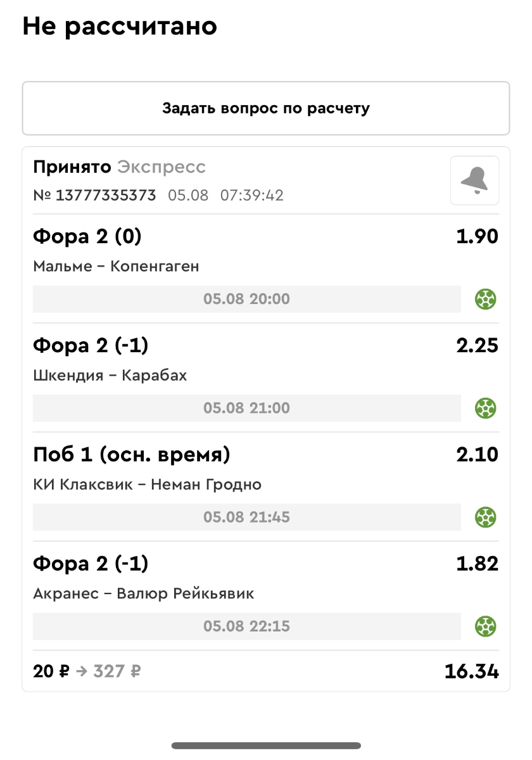532x760 pixels.
Task: Click the Фора 2 (0) bet title
Action: [87, 237]
